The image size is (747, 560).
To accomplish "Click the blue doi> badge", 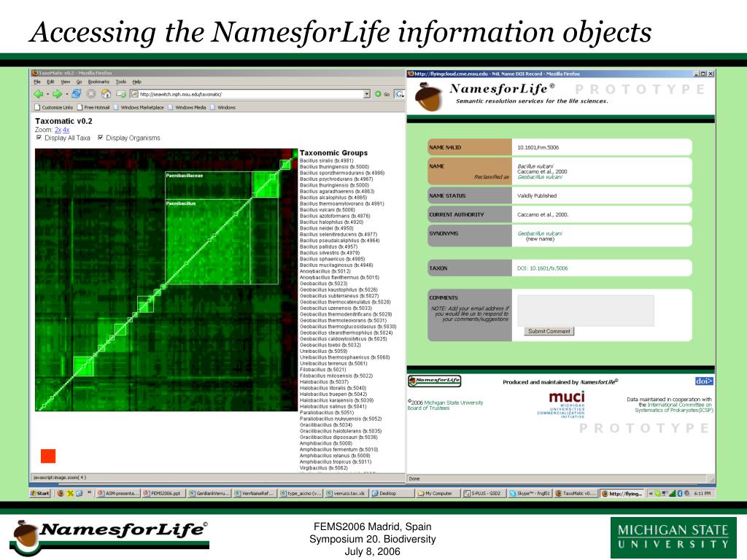I will (704, 381).
